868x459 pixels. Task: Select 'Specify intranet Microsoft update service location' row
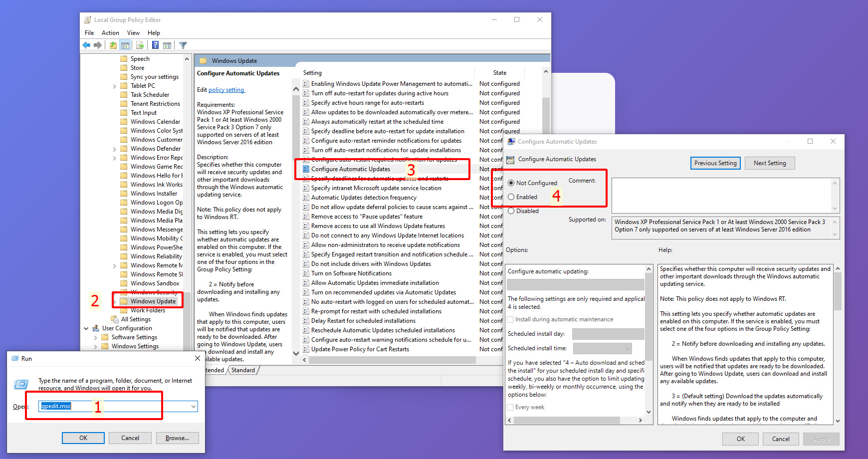(x=376, y=188)
